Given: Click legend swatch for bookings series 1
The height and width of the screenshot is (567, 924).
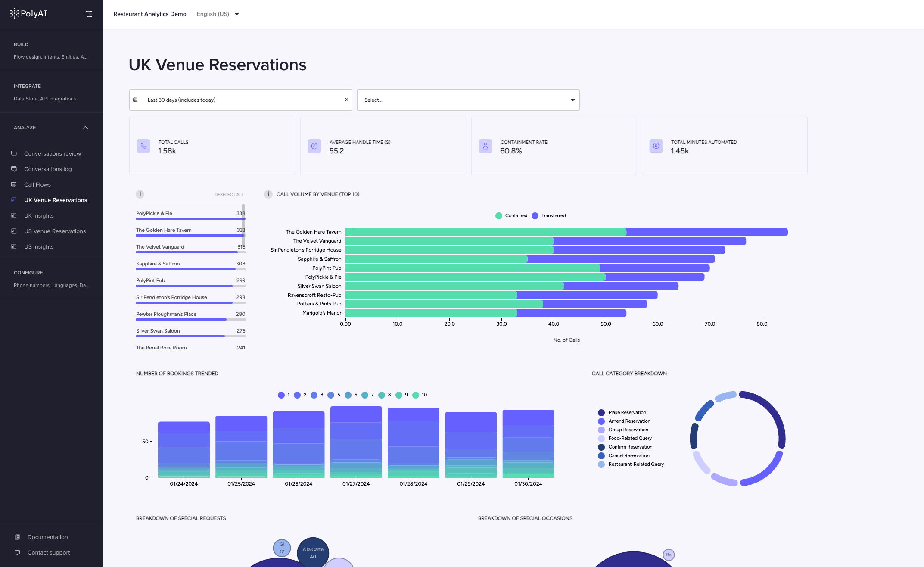Looking at the screenshot, I should click(281, 395).
